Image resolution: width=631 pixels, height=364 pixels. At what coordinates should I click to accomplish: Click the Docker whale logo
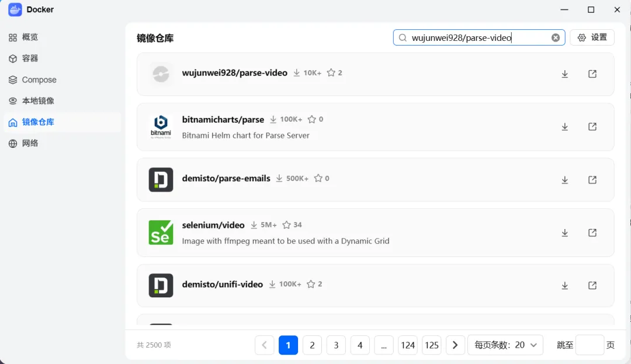(x=15, y=10)
